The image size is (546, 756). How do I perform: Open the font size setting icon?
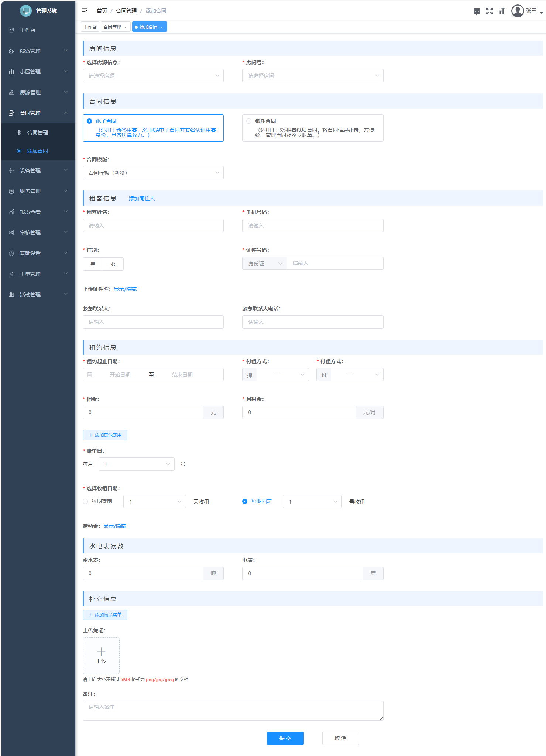(501, 11)
